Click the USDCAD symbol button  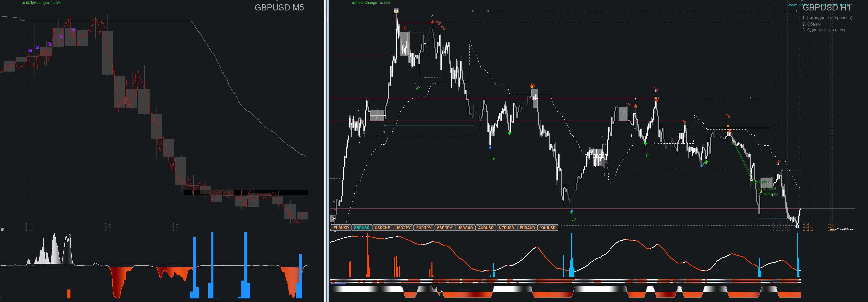[465, 228]
